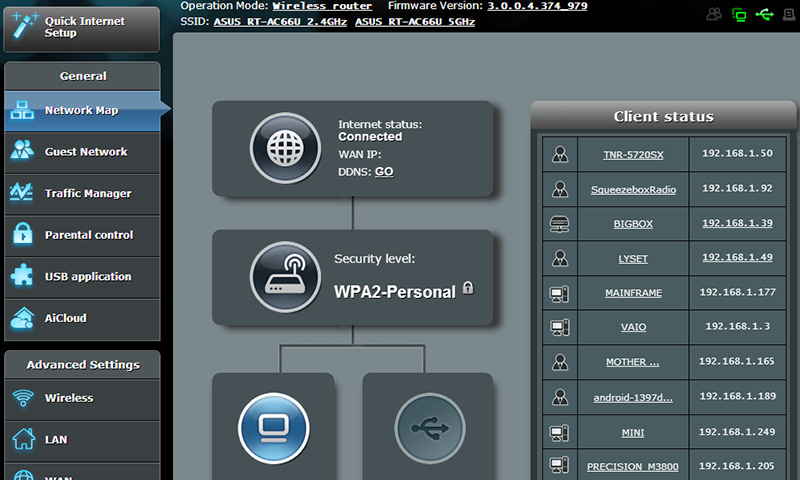Image resolution: width=800 pixels, height=480 pixels.
Task: Click the users icon in top bar
Action: (x=714, y=14)
